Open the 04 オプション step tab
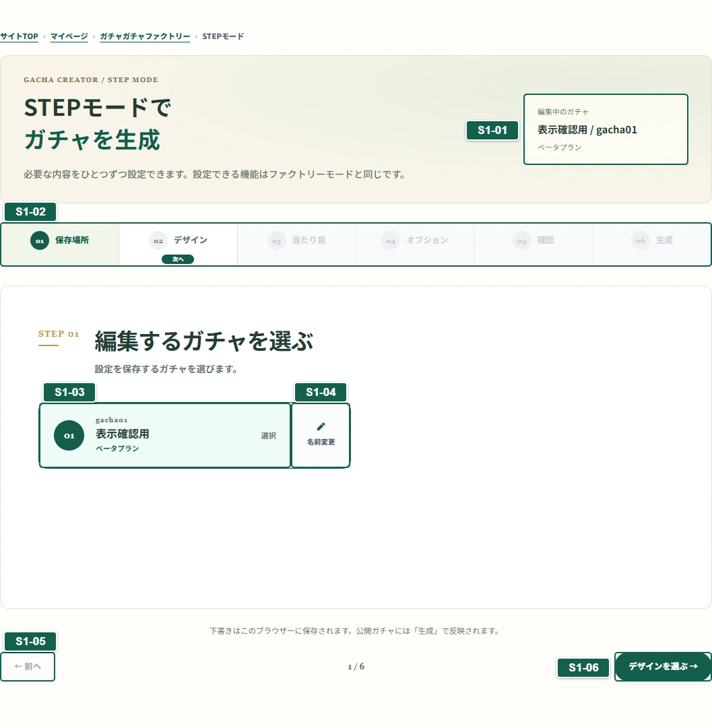Viewport: 712px width, 728px height. 414,244
